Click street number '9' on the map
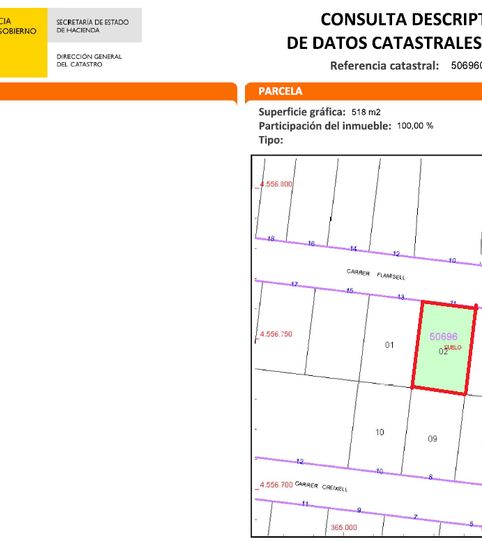482x542 pixels. 359,510
